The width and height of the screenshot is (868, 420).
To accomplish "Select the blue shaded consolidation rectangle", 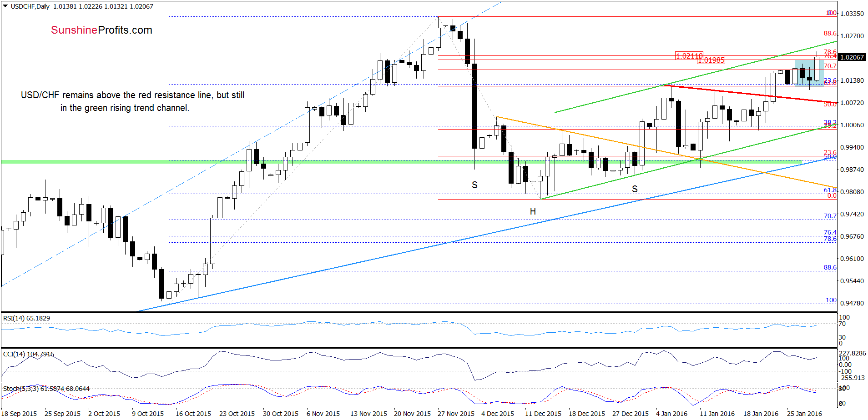I will 809,73.
